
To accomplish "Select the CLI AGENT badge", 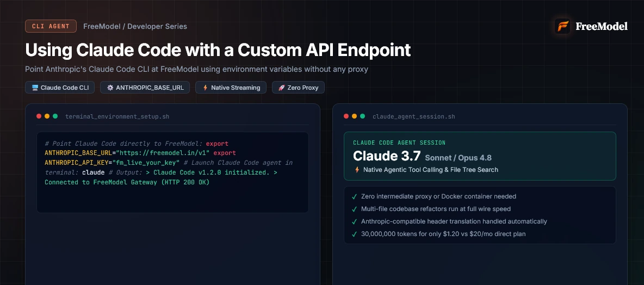I will pyautogui.click(x=51, y=26).
